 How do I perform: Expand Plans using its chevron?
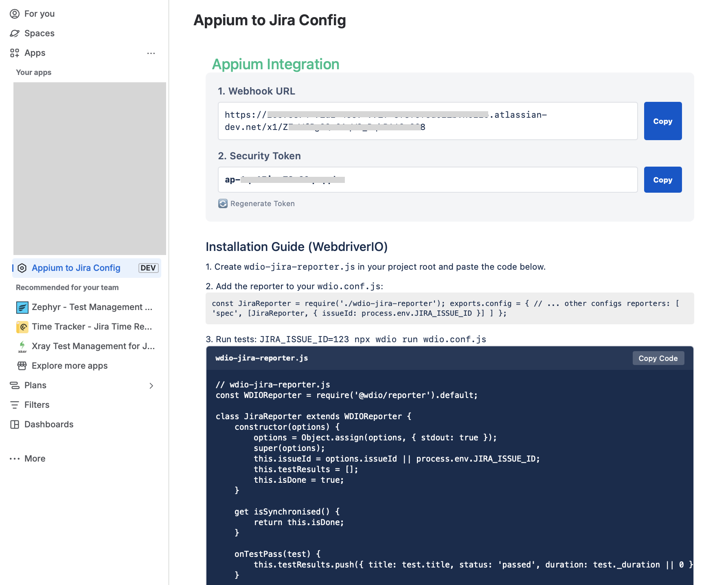click(x=151, y=385)
